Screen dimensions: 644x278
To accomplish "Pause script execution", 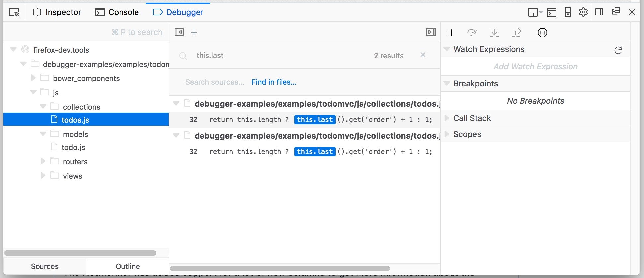I will 449,32.
